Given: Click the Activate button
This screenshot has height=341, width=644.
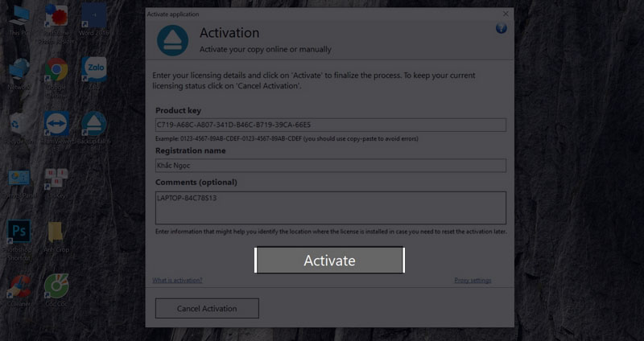Looking at the screenshot, I should (x=329, y=260).
